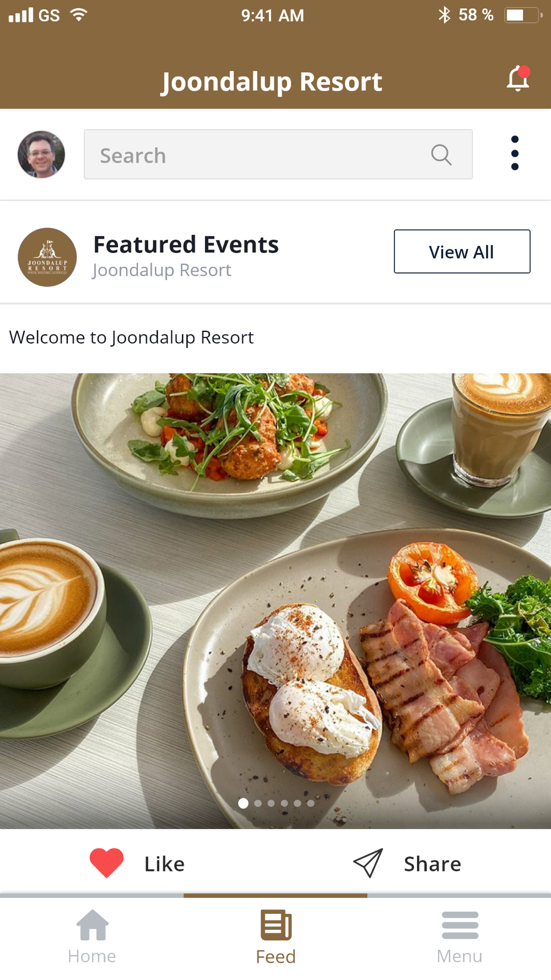Select the second carousel page dot
The height and width of the screenshot is (980, 551).
[x=258, y=804]
